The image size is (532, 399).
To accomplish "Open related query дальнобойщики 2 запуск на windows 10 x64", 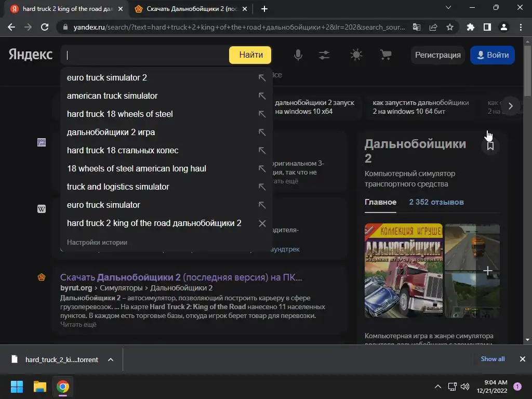I will [314, 107].
